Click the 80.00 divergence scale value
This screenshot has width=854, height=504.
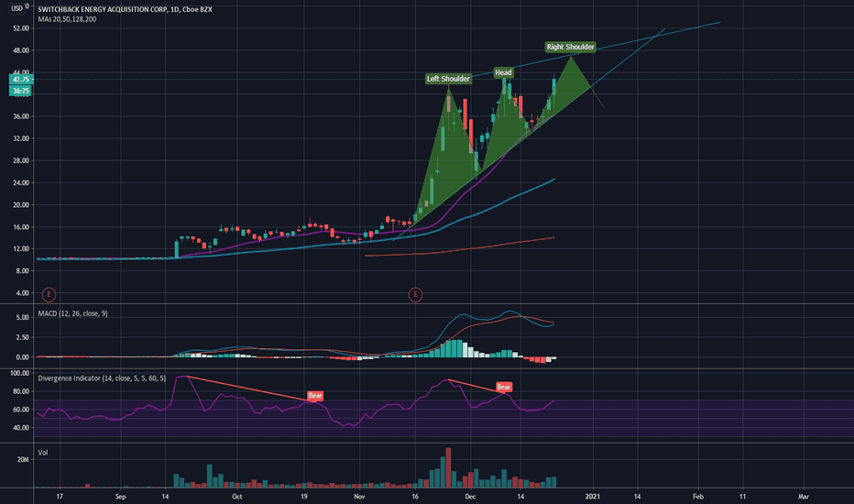point(21,391)
